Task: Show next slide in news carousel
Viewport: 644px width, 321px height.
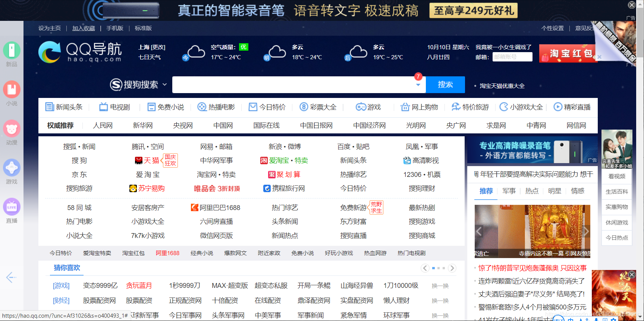Action: [x=586, y=231]
